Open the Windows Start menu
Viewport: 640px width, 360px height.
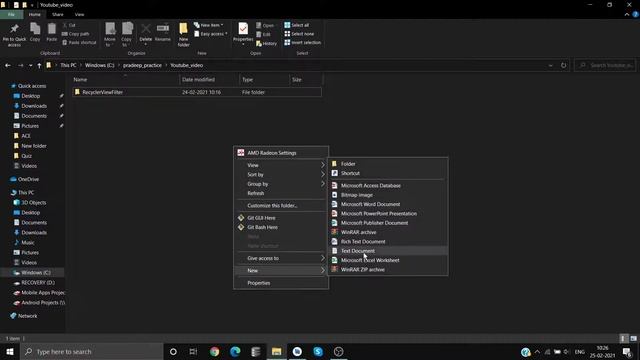10,351
